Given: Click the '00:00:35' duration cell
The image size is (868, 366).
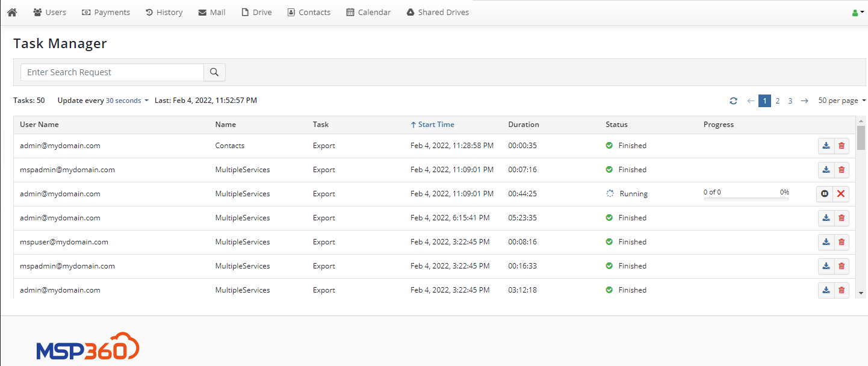Looking at the screenshot, I should (x=522, y=146).
